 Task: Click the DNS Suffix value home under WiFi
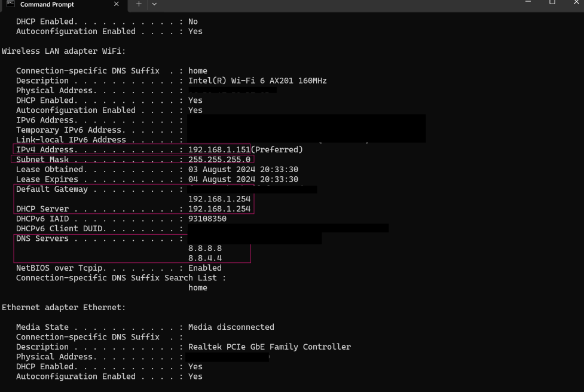[198, 71]
